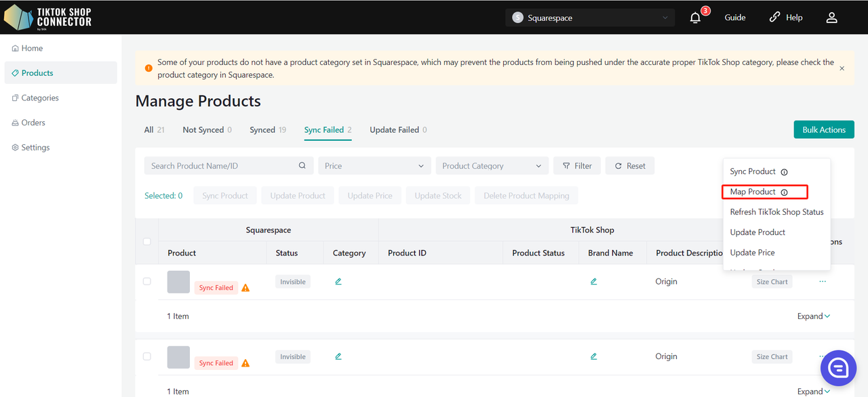Edit brand name of the first product row
The width and height of the screenshot is (868, 397).
click(593, 281)
